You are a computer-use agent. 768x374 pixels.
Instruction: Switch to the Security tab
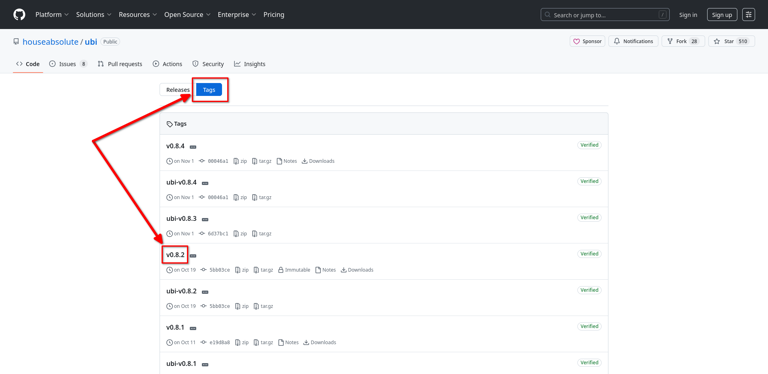tap(208, 64)
